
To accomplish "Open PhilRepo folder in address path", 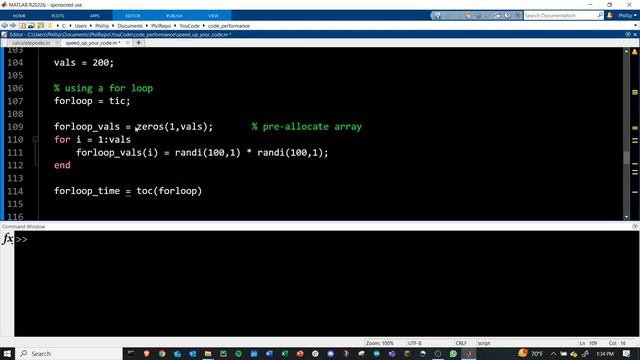I will pyautogui.click(x=161, y=26).
